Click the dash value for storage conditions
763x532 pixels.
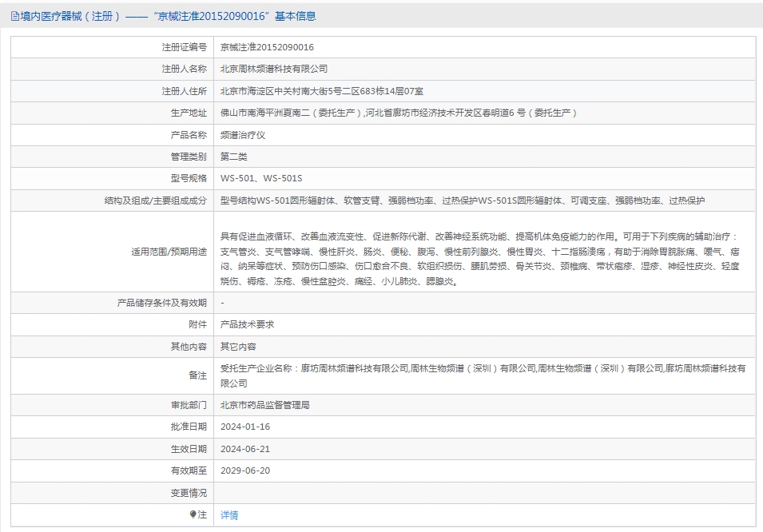click(x=222, y=303)
